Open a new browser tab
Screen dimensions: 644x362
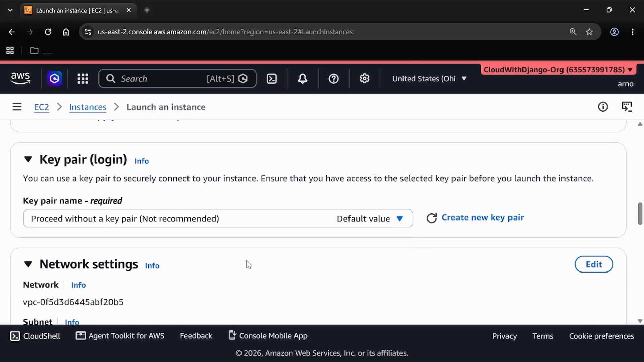pos(147,10)
